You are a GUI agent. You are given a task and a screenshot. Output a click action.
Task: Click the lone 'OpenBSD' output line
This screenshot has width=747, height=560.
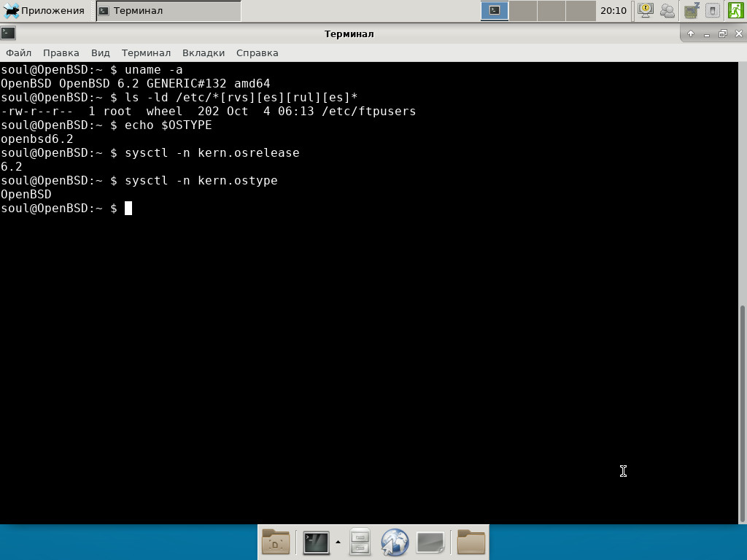pos(26,194)
